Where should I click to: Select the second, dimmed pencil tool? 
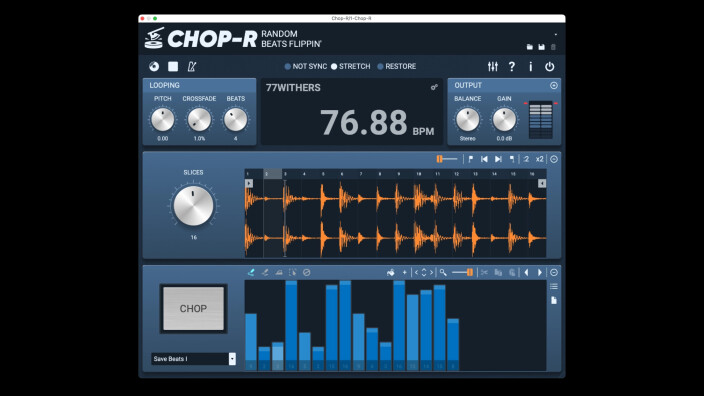[x=265, y=273]
